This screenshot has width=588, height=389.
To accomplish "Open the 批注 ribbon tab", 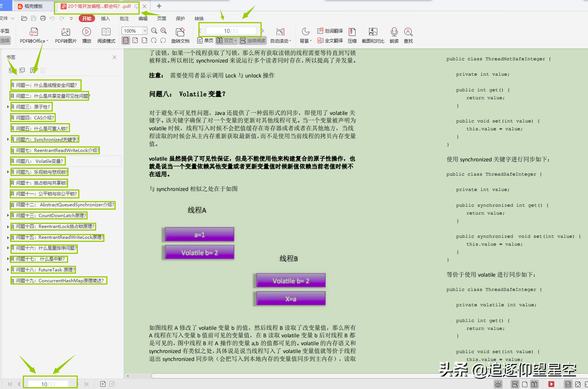I will (124, 18).
